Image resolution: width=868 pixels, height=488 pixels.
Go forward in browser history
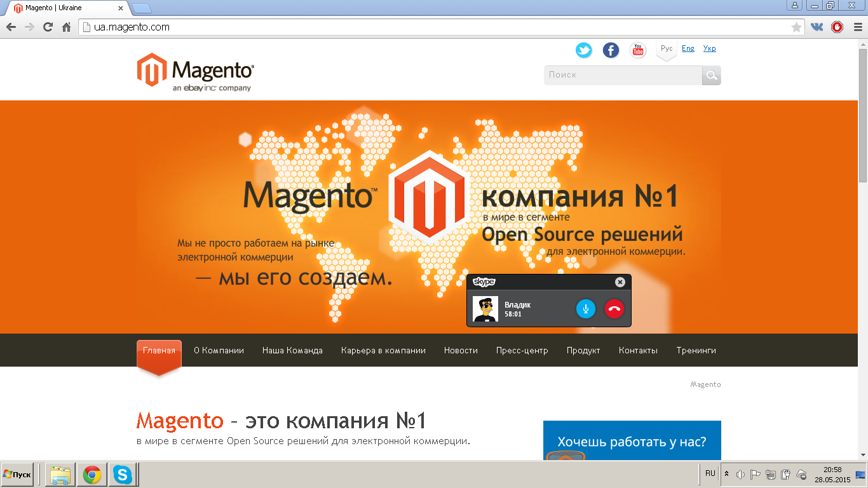pos(29,27)
